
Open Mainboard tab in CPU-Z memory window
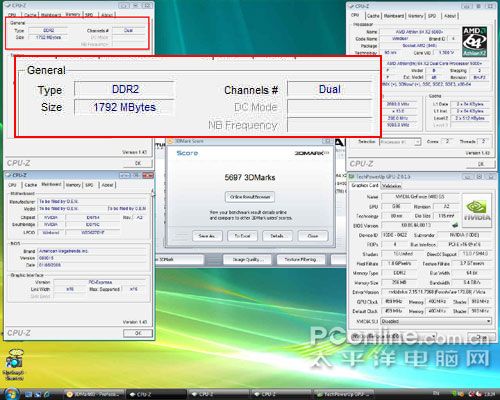click(x=51, y=15)
